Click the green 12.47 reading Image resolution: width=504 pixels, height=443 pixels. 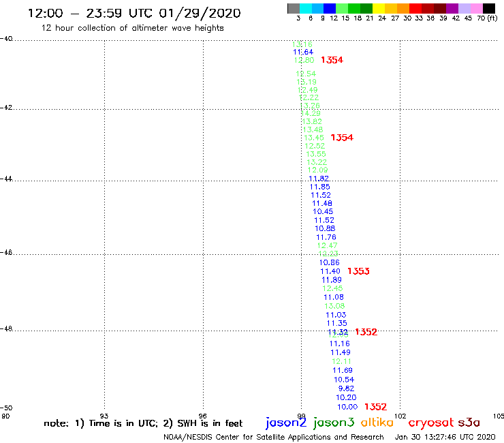pyautogui.click(x=327, y=245)
